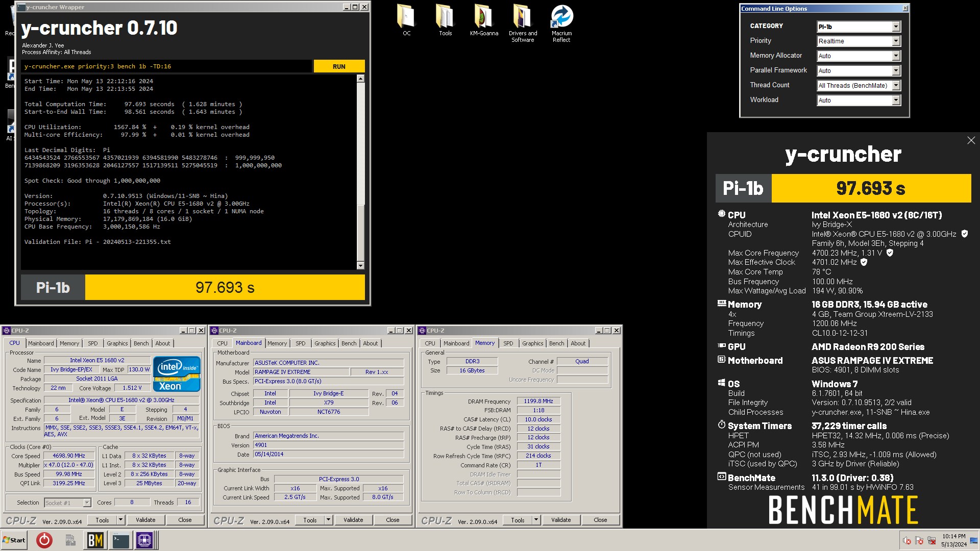Click Close button in the CPU-Z Mainboard window
Viewport: 980px width, 551px height.
393,520
